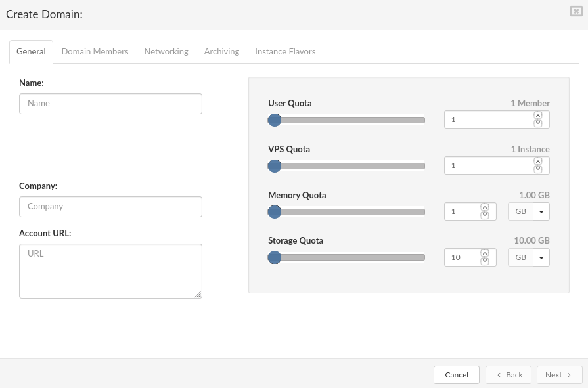Close the Create Domain dialog
The image size is (588, 388).
point(575,12)
